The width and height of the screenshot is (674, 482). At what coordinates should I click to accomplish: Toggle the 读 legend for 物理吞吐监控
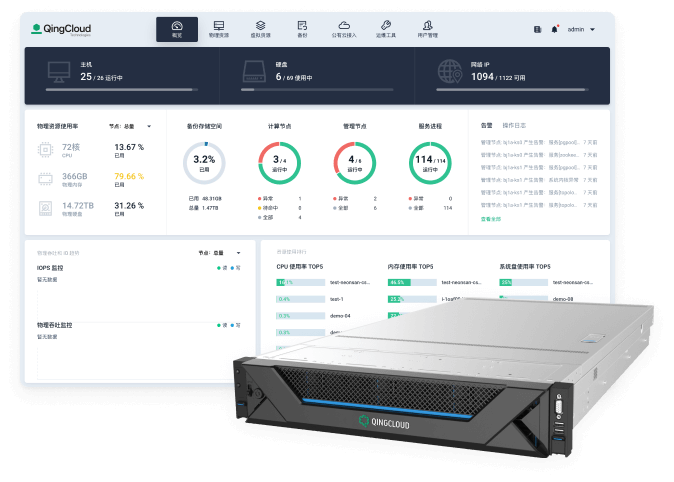pos(222,325)
